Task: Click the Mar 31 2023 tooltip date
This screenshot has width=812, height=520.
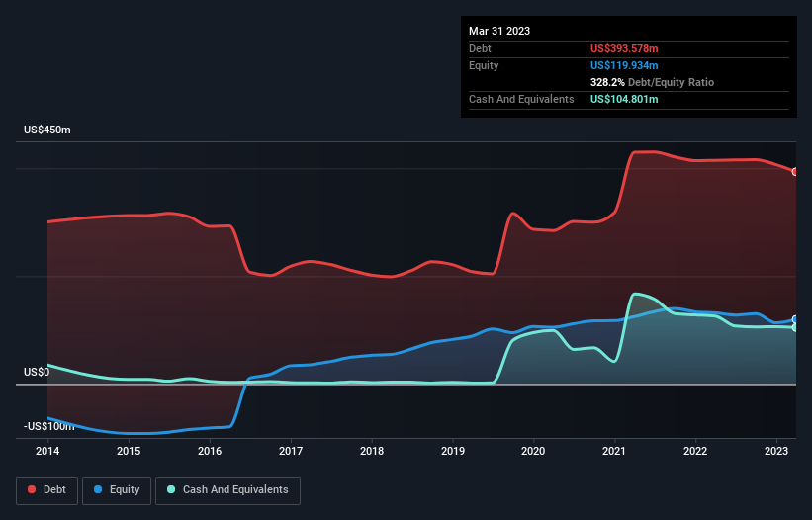Action: coord(499,31)
